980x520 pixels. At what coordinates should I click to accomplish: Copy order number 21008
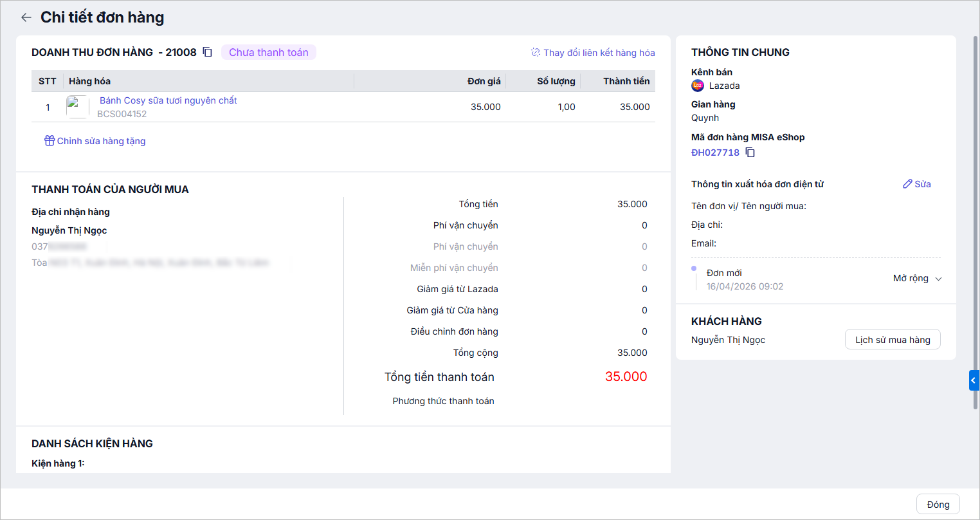pyautogui.click(x=207, y=52)
